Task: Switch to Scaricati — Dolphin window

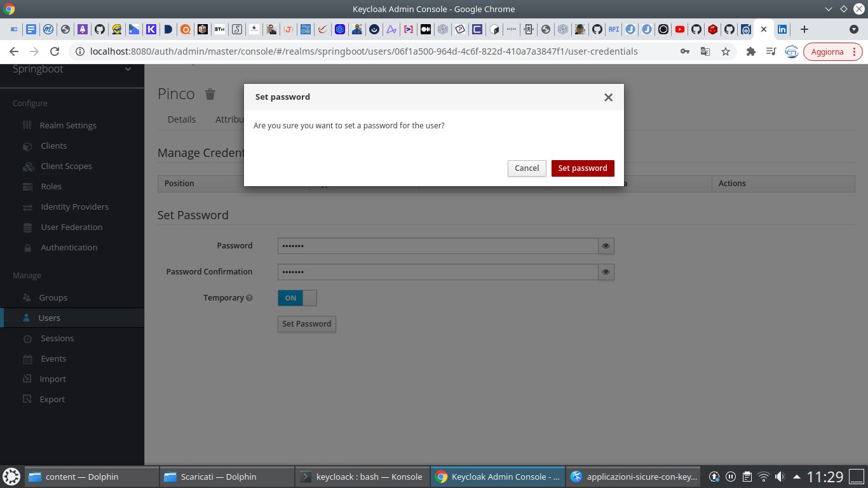Action: tap(227, 477)
